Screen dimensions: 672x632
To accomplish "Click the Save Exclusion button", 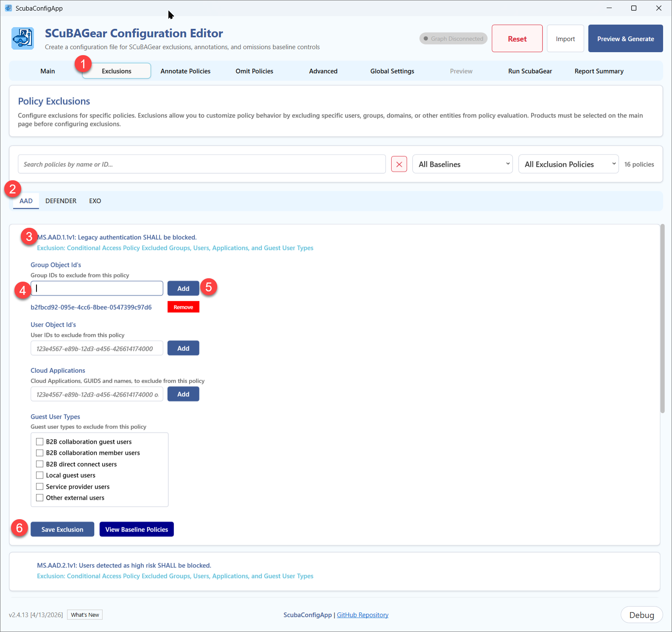I will 62,529.
